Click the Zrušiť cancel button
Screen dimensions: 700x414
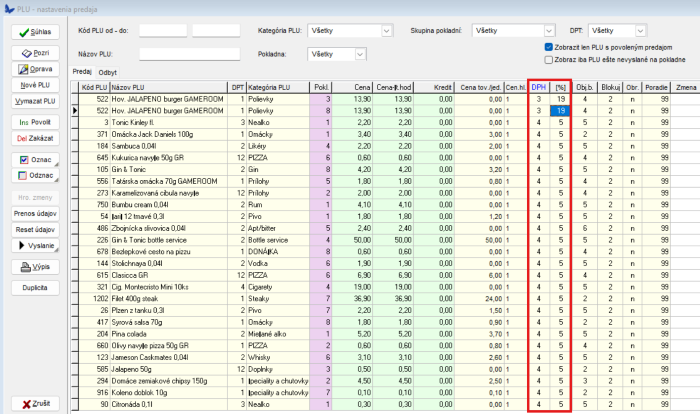click(x=35, y=404)
